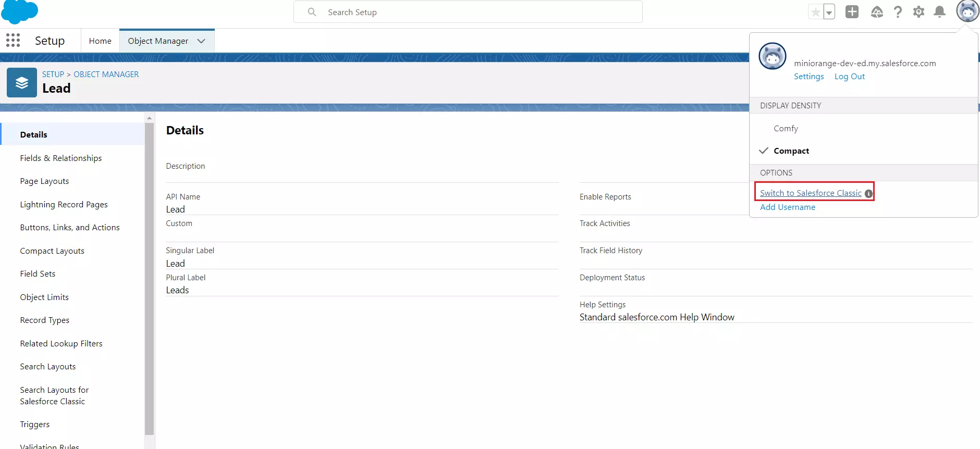Image resolution: width=980 pixels, height=449 pixels.
Task: Open the Setup gear icon
Action: point(918,12)
